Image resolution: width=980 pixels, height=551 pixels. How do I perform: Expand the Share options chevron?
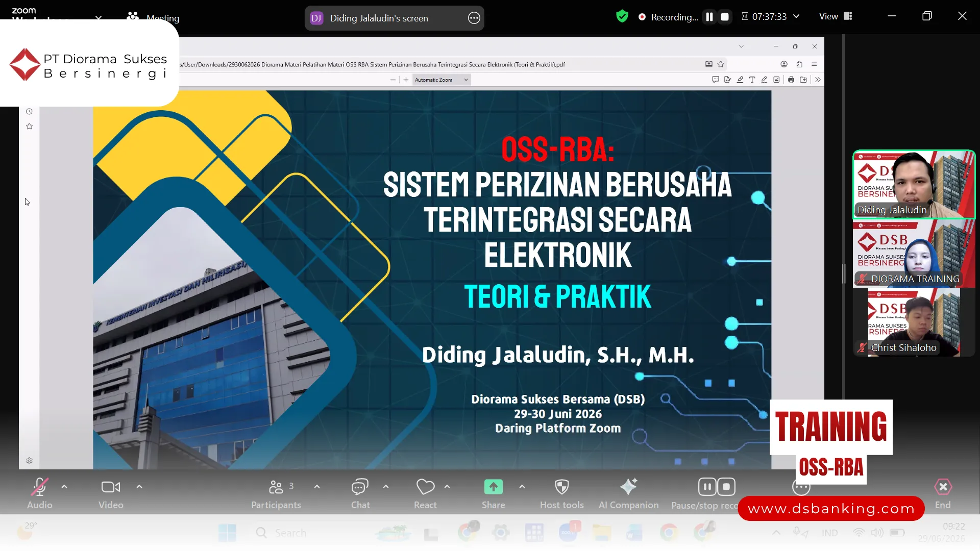522,487
